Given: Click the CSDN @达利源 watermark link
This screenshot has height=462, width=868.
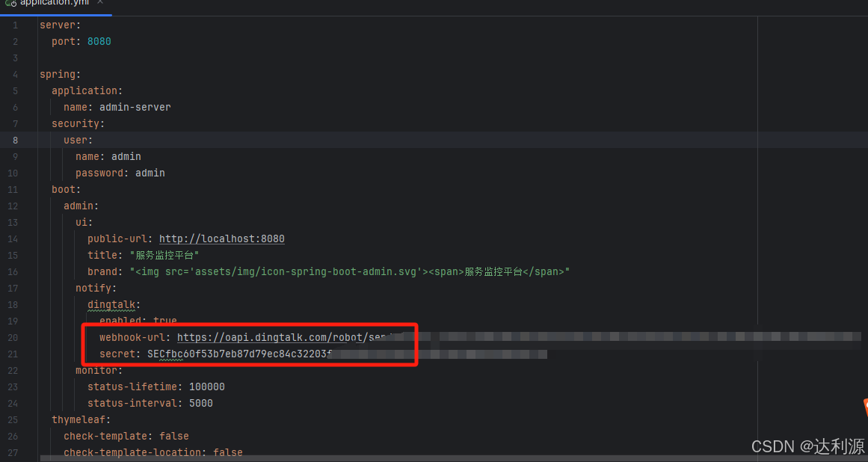Looking at the screenshot, I should [x=807, y=446].
